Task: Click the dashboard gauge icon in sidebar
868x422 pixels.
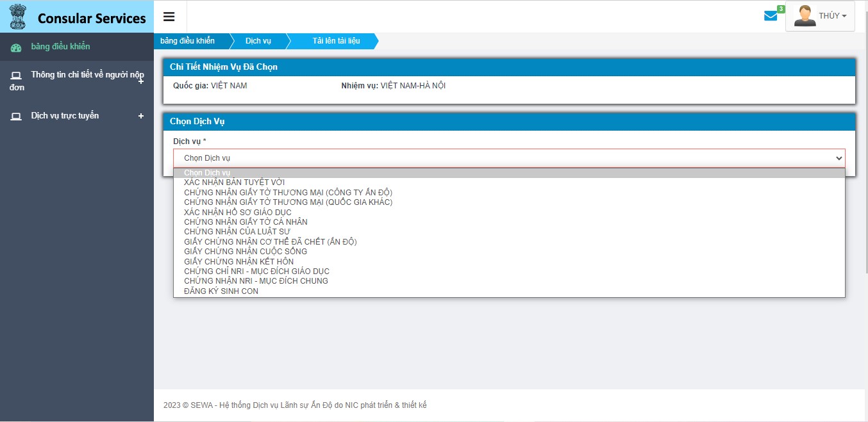Action: click(x=16, y=47)
